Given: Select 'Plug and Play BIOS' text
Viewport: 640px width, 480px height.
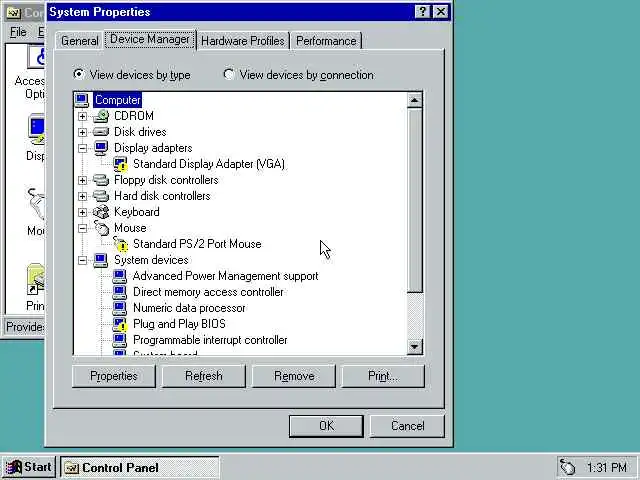Looking at the screenshot, I should click(179, 324).
